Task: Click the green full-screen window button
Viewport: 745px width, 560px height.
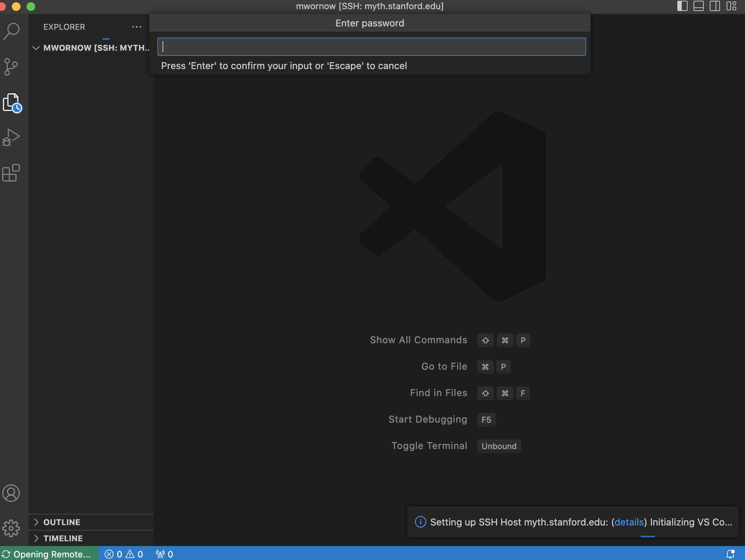Action: 31,6
